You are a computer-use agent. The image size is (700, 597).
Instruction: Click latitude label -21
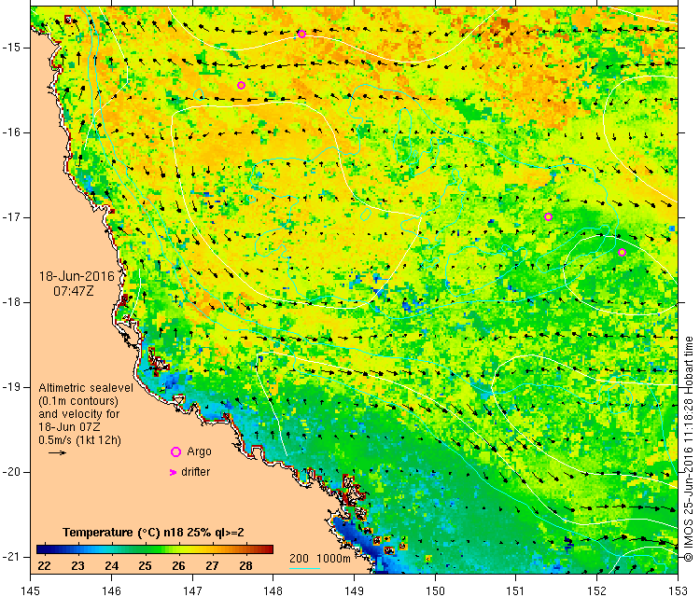10,557
